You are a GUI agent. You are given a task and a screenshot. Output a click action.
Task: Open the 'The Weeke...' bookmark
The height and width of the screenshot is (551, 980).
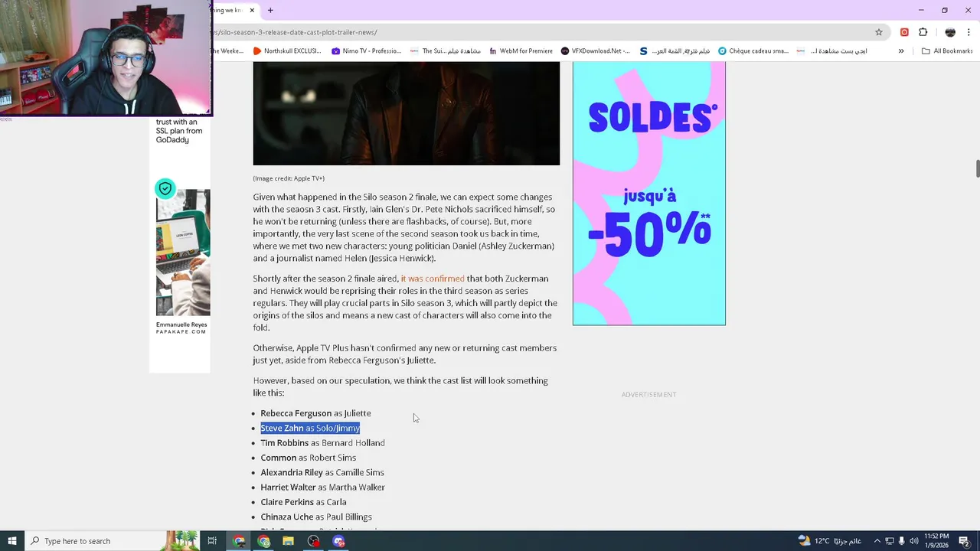(227, 51)
